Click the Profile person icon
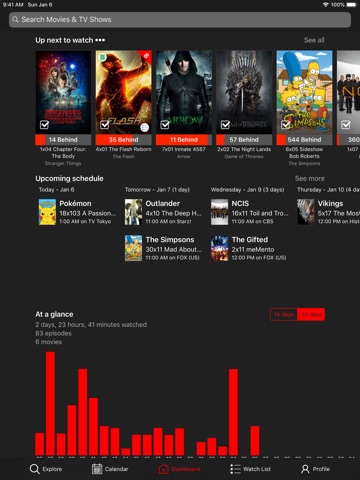360x480 pixels. 305,469
